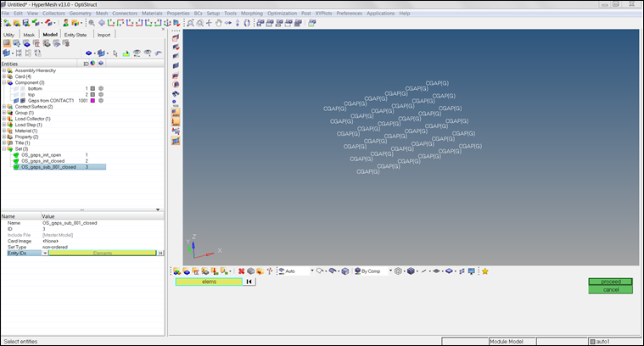Screen dimensions: 644x346
Task: Click mesh style icon of Gaps from CONTACT1 row
Action: tap(101, 101)
